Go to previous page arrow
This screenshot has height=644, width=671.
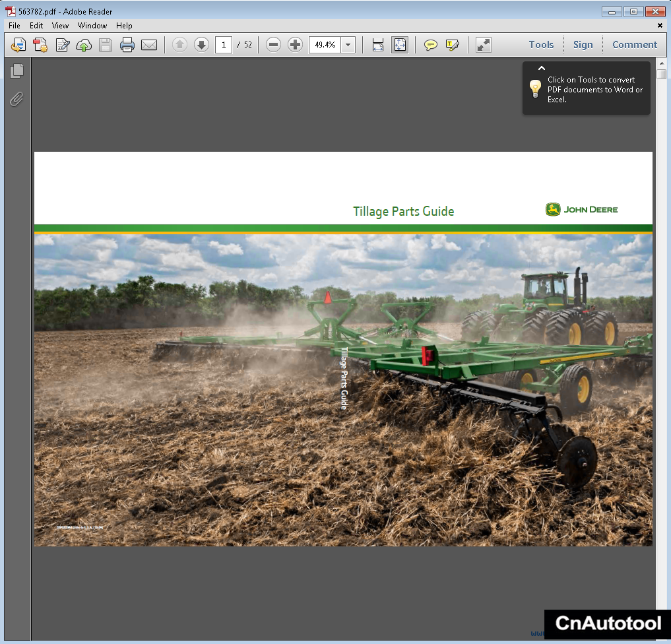(179, 44)
